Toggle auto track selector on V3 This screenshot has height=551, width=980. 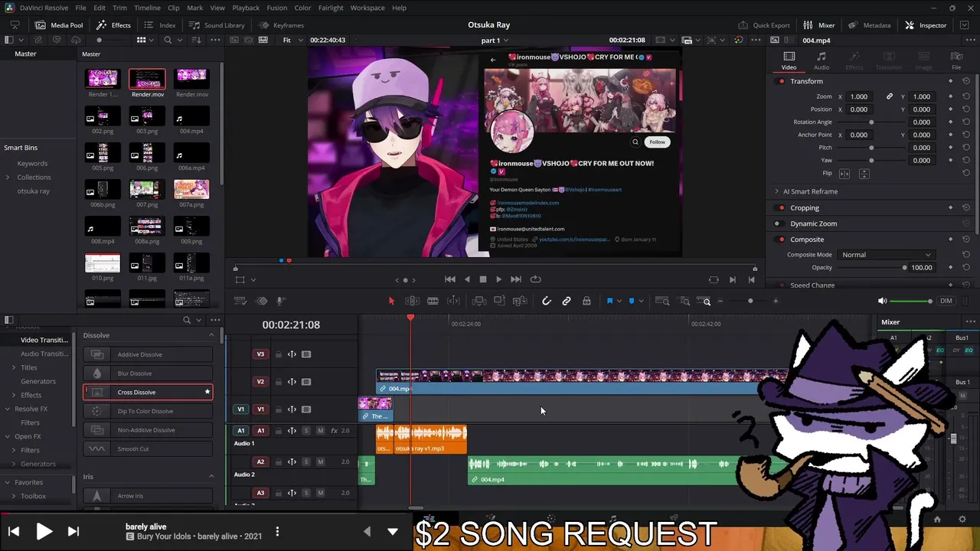[292, 354]
